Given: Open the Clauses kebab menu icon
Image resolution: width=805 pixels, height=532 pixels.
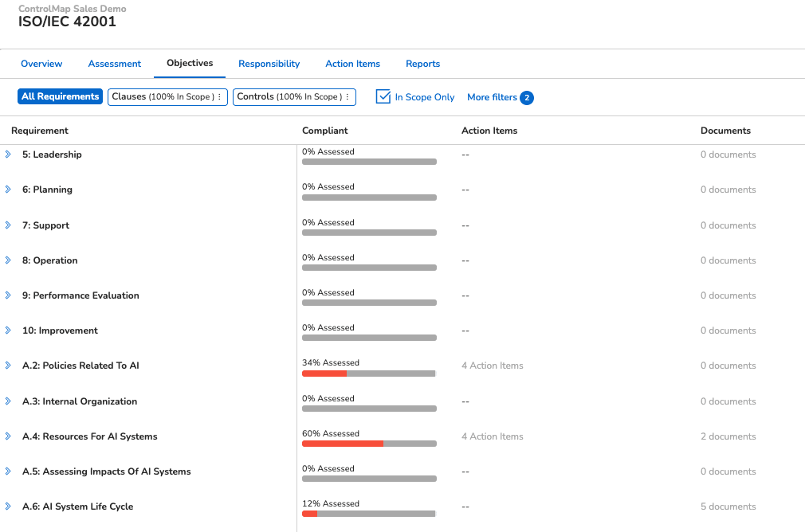Looking at the screenshot, I should point(220,97).
